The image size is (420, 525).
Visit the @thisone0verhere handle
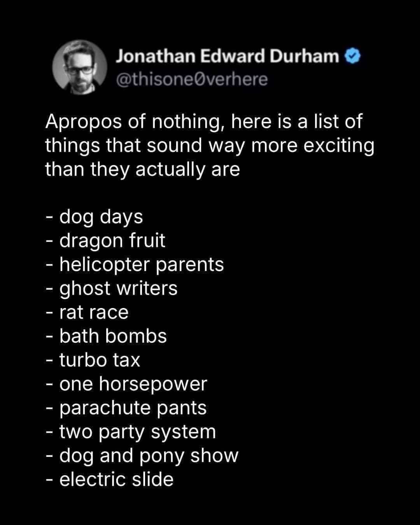(192, 79)
